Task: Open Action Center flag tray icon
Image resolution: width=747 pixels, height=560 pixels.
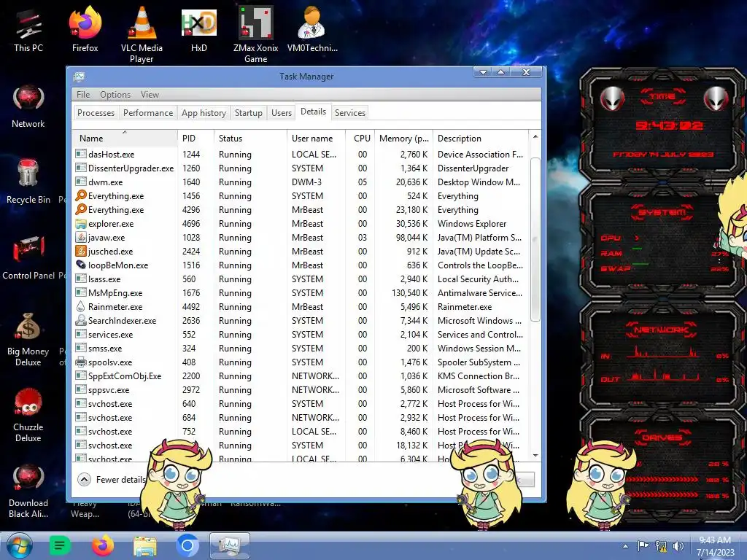Action: pos(643,546)
